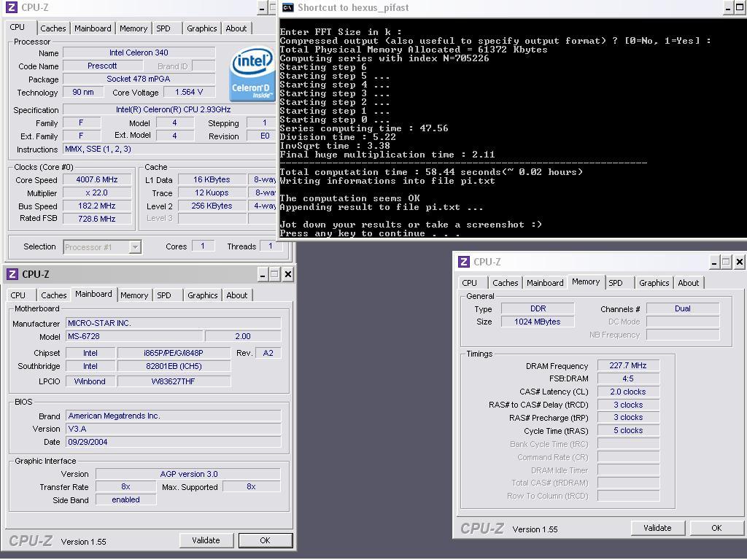Click the 82801EB (ICH5) southbridge field
747x560 pixels.
(174, 366)
